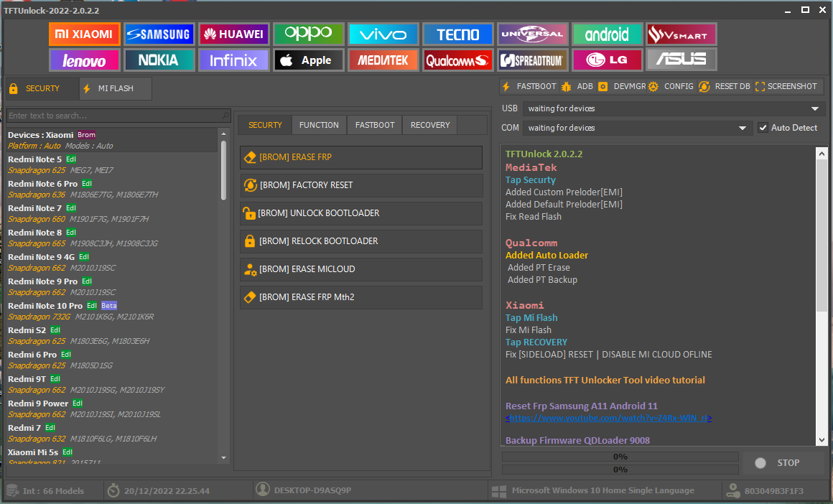Select the Oppo brand logo
Screen dimensions: 833x504
pyautogui.click(x=308, y=34)
